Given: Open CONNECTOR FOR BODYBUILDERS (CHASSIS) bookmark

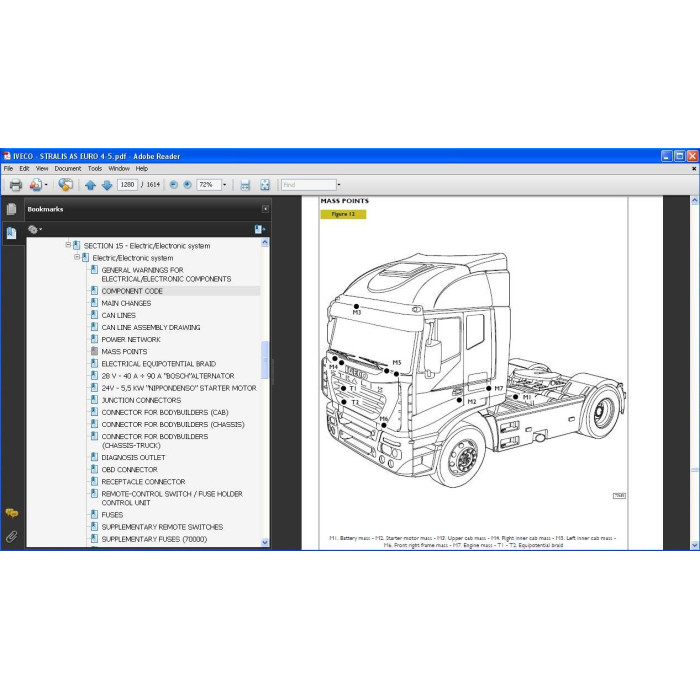Looking at the screenshot, I should [173, 425].
